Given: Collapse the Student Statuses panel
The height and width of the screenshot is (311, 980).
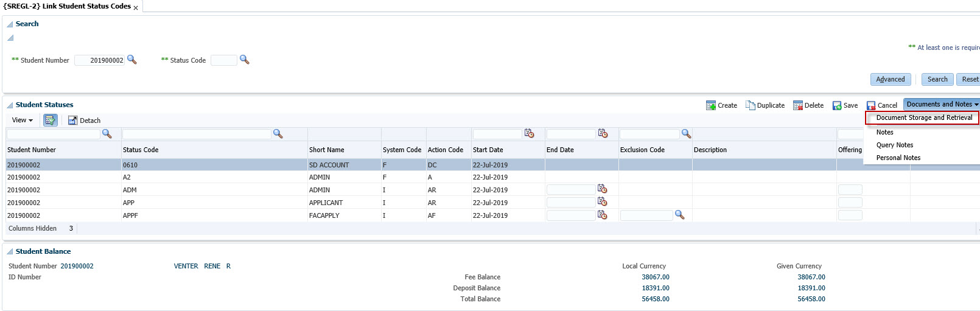Looking at the screenshot, I should (10, 105).
